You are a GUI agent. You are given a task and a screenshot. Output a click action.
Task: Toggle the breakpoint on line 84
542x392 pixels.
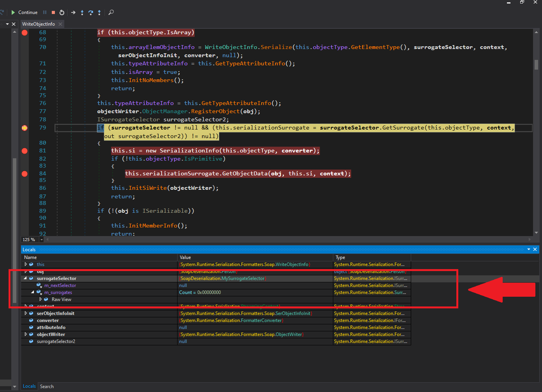click(25, 174)
